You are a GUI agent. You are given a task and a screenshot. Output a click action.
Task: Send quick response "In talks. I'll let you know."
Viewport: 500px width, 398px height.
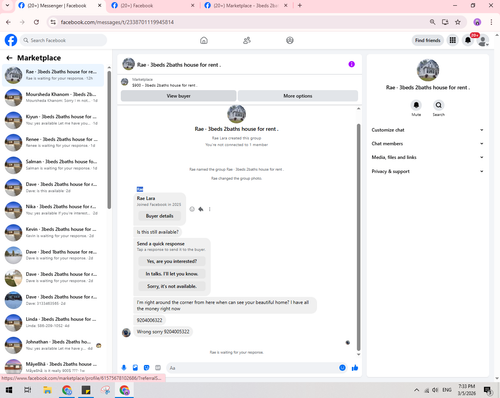(x=172, y=274)
